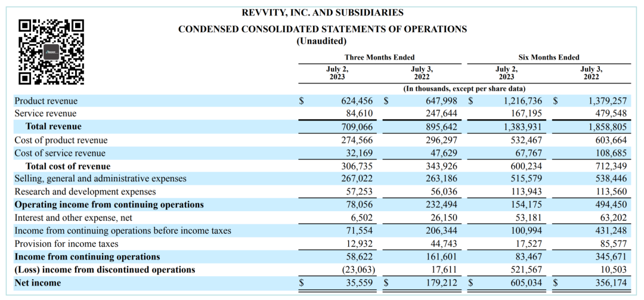Click SG&A value 267,022

click(x=357, y=179)
